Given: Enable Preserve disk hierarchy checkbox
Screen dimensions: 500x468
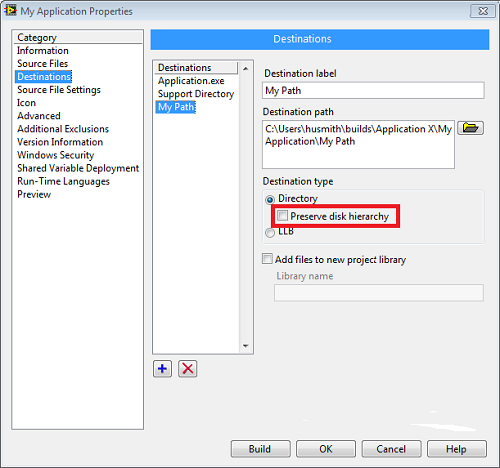Looking at the screenshot, I should point(282,216).
